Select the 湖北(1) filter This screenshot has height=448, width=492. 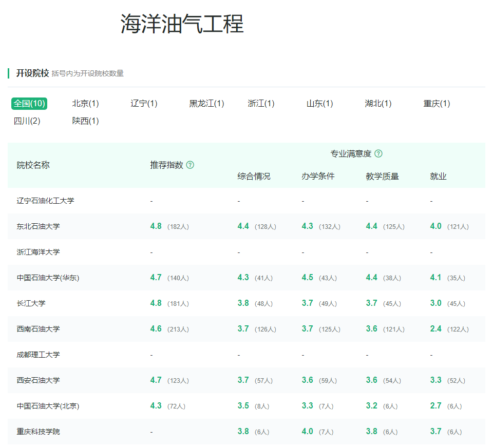[x=377, y=103]
